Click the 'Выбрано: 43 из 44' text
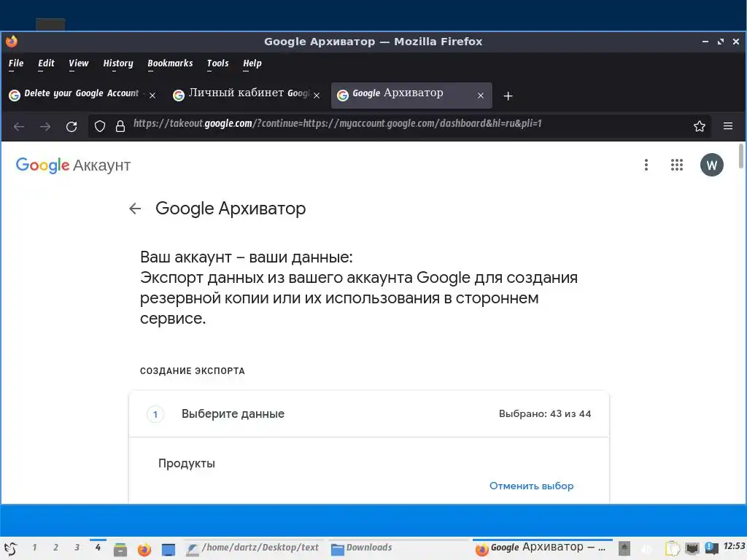The image size is (747, 560). point(544,414)
